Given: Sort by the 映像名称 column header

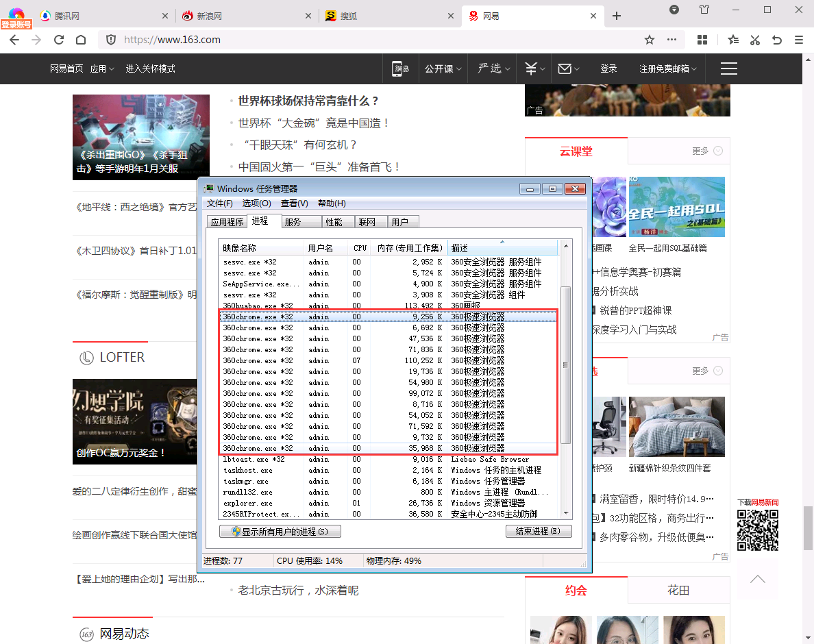Looking at the screenshot, I should 261,248.
